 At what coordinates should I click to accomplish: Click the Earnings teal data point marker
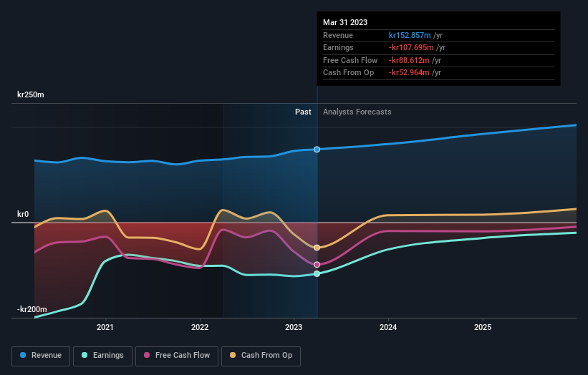317,274
